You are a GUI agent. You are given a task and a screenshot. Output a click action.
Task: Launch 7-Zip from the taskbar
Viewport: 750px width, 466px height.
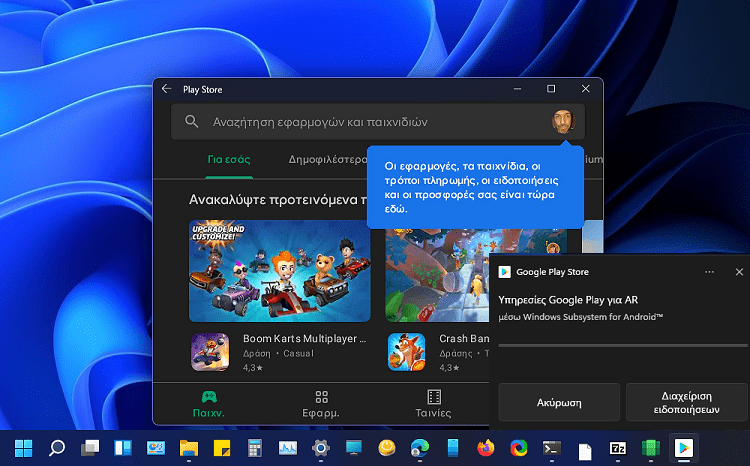(618, 448)
